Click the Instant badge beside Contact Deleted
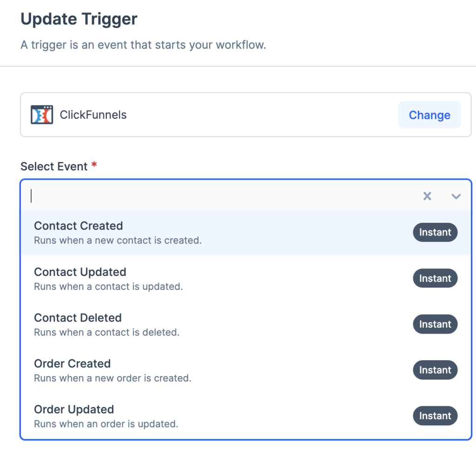Viewport: 476px width, 450px height. (435, 324)
